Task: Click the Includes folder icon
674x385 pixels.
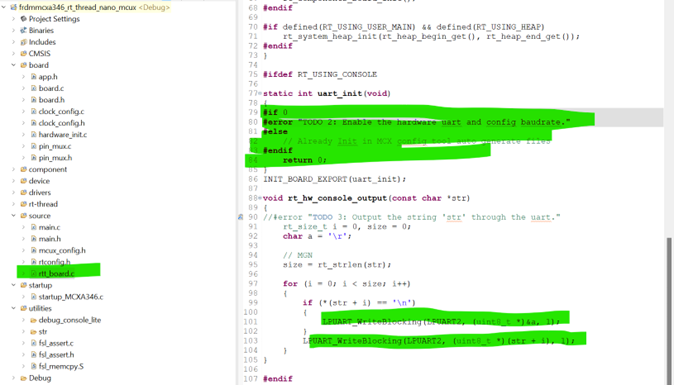Action: [24, 42]
